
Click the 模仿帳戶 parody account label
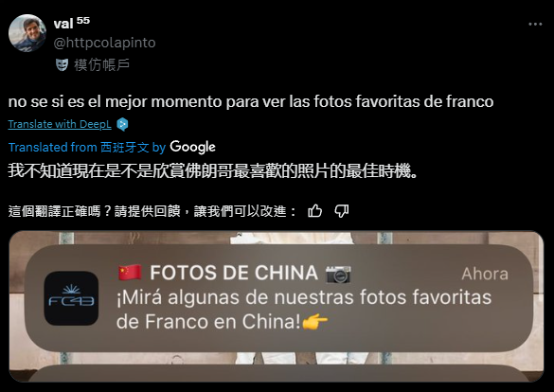pyautogui.click(x=101, y=65)
